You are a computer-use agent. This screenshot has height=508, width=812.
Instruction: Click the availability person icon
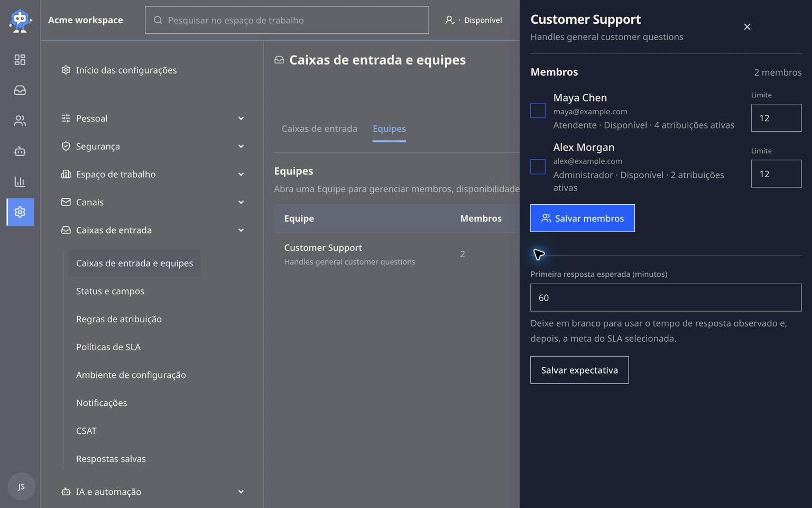(x=450, y=20)
